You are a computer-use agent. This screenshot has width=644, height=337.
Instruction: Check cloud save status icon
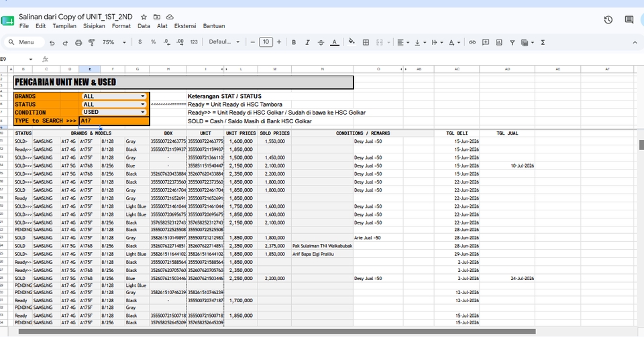click(x=170, y=17)
